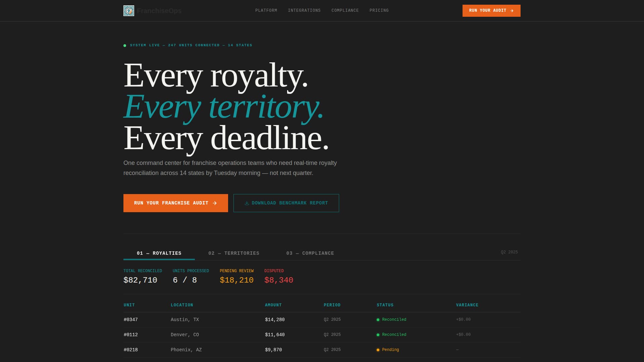Screen dimensions: 644x362
Task: Click the Run Your Franchise Audit button
Action: 176,203
